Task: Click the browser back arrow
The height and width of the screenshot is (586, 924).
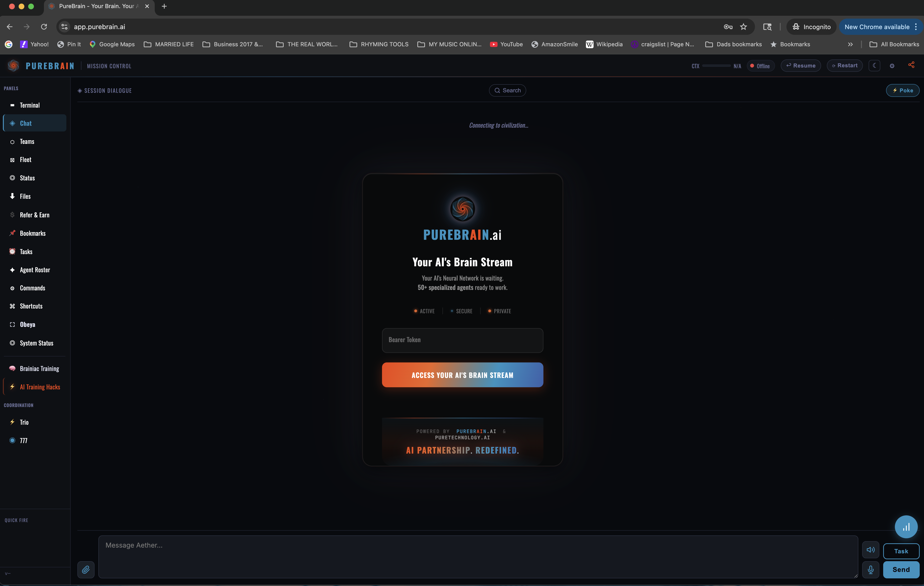Action: pos(10,27)
